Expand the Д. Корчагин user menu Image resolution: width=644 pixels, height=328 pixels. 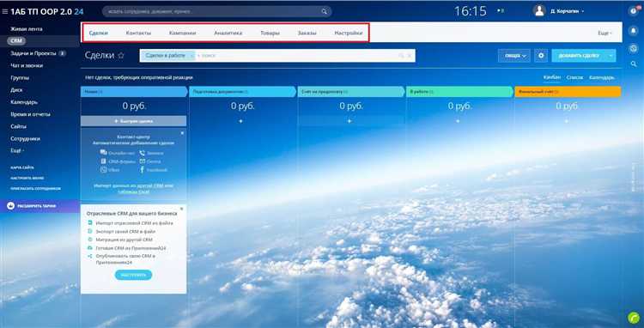tap(568, 11)
